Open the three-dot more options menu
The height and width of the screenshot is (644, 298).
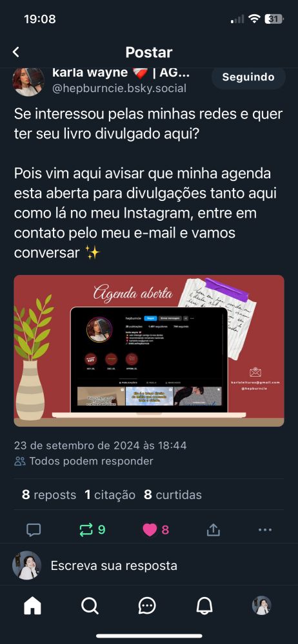[x=265, y=530]
